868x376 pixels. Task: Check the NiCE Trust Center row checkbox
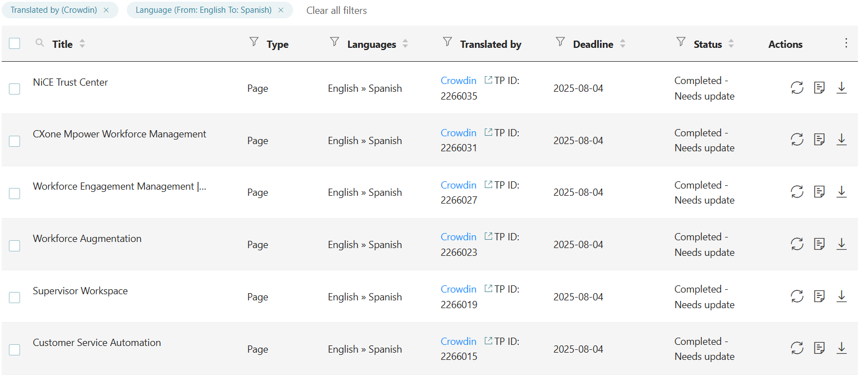[x=14, y=89]
